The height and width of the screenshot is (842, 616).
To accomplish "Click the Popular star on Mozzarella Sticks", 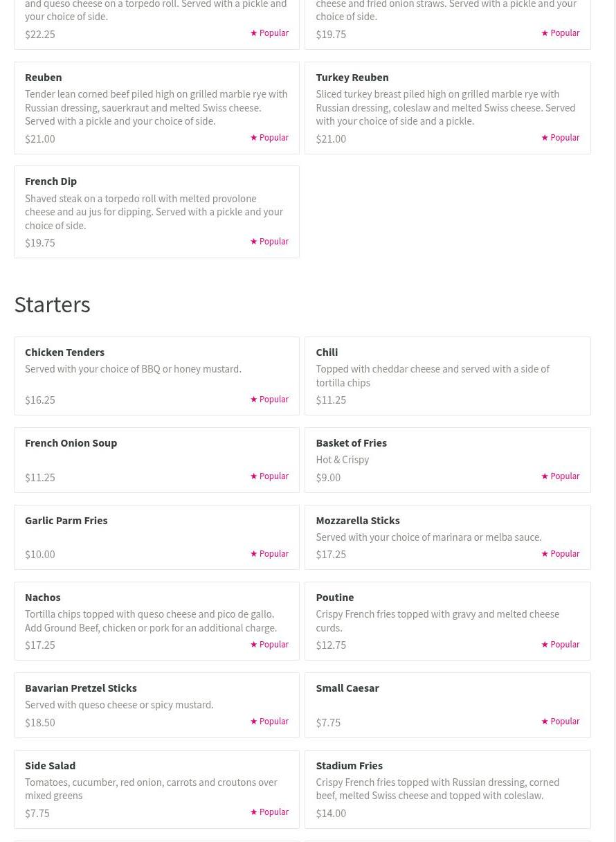I will pyautogui.click(x=545, y=554).
